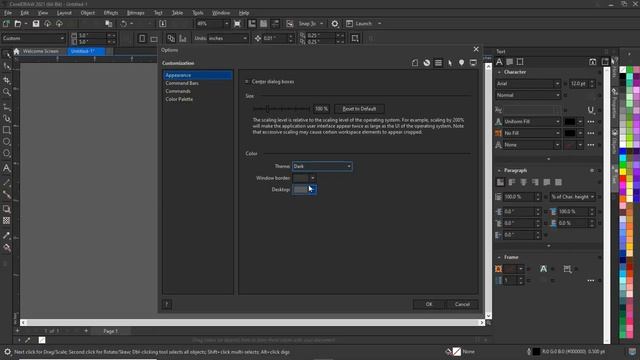Select the Crop tool in toolbox
This screenshot has height=360, width=640.
coord(7,80)
